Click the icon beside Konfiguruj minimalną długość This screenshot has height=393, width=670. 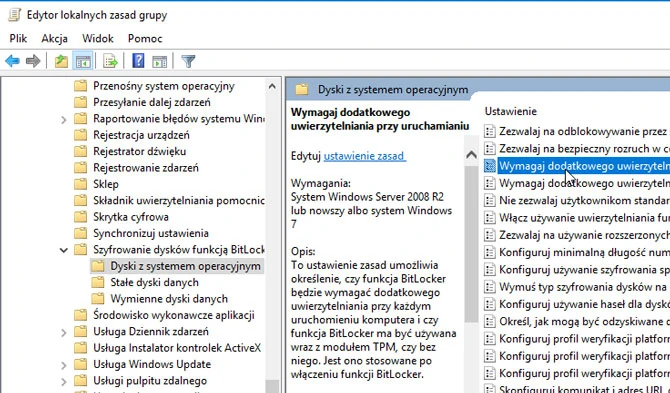[x=490, y=252]
